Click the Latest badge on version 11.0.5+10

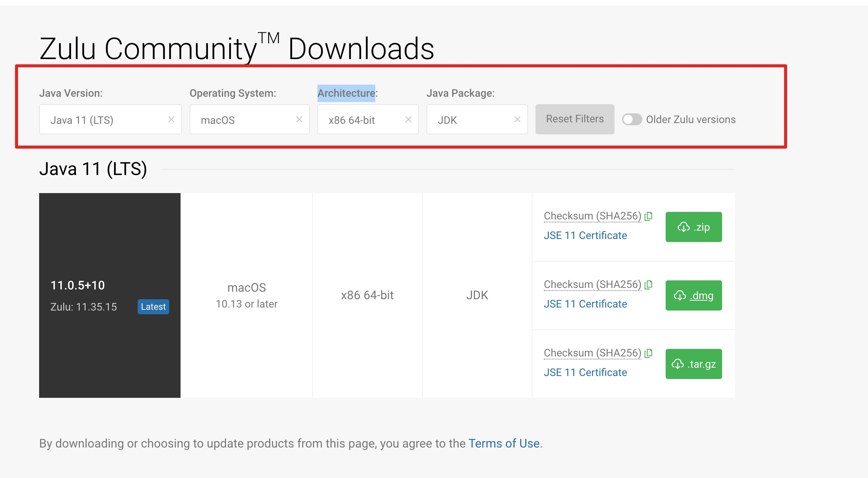(153, 307)
